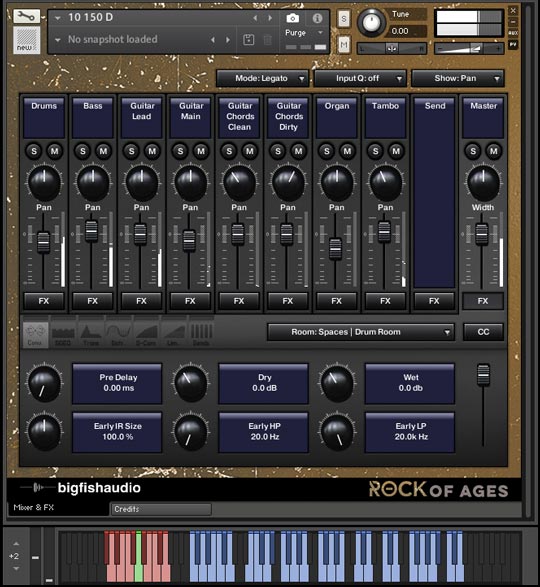Viewport: 540px width, 587px height.
Task: Expand the snapshot list arrow
Action: pos(58,40)
